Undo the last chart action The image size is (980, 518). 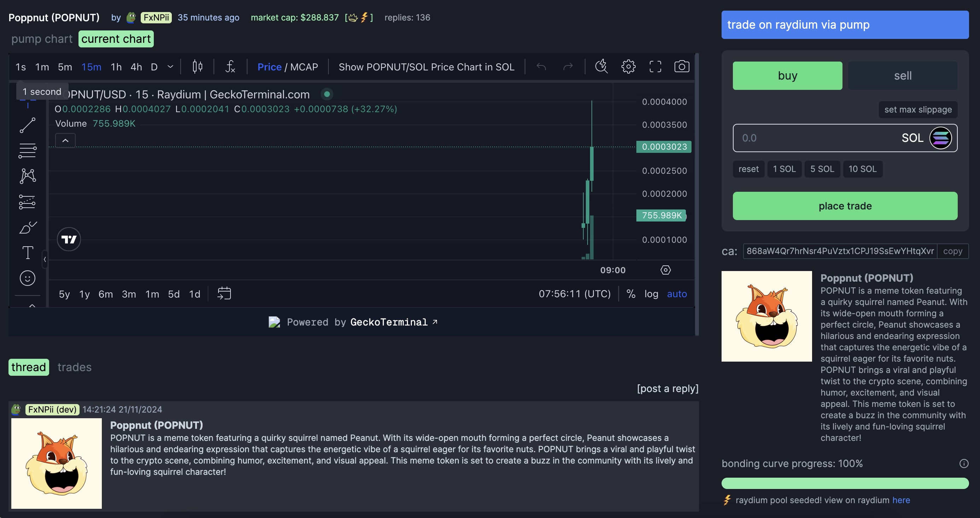point(541,67)
